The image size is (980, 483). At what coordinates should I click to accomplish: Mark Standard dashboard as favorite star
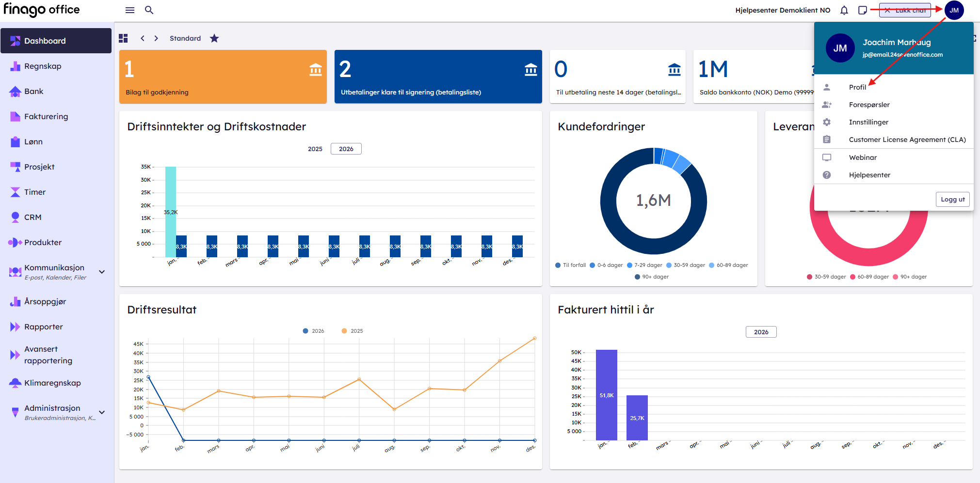[214, 38]
